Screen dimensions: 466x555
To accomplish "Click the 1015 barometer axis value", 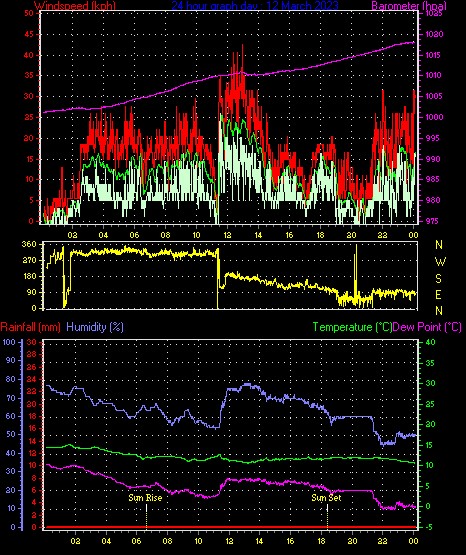I will [434, 55].
